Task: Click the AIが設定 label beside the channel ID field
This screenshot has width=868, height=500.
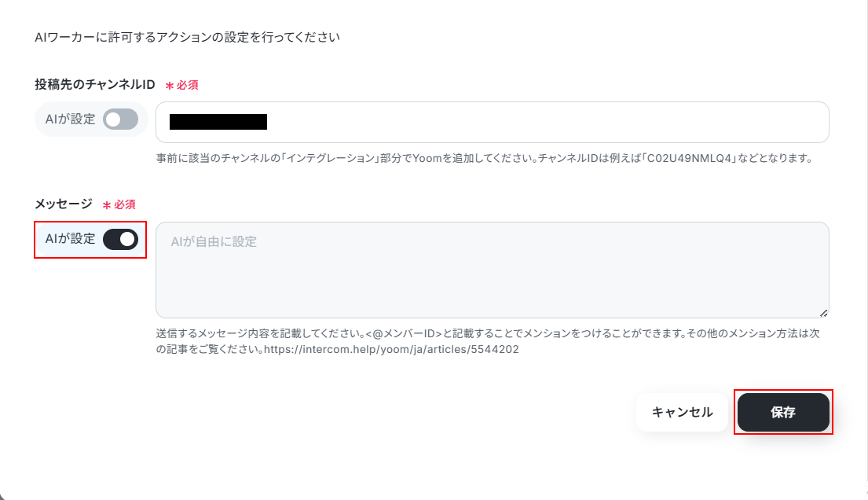Action: click(70, 119)
